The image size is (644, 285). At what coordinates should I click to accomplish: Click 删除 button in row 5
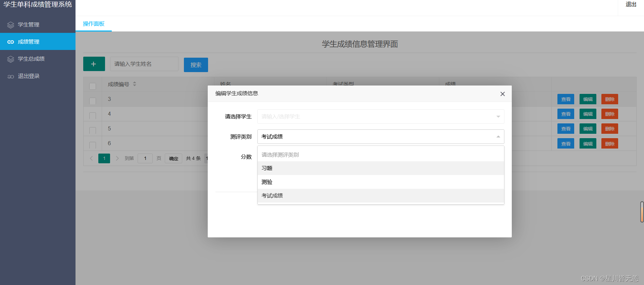click(610, 129)
